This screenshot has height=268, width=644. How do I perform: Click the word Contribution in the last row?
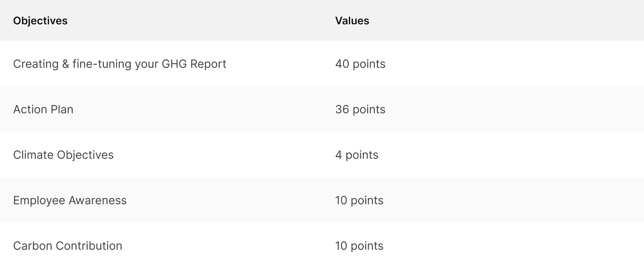coord(89,246)
